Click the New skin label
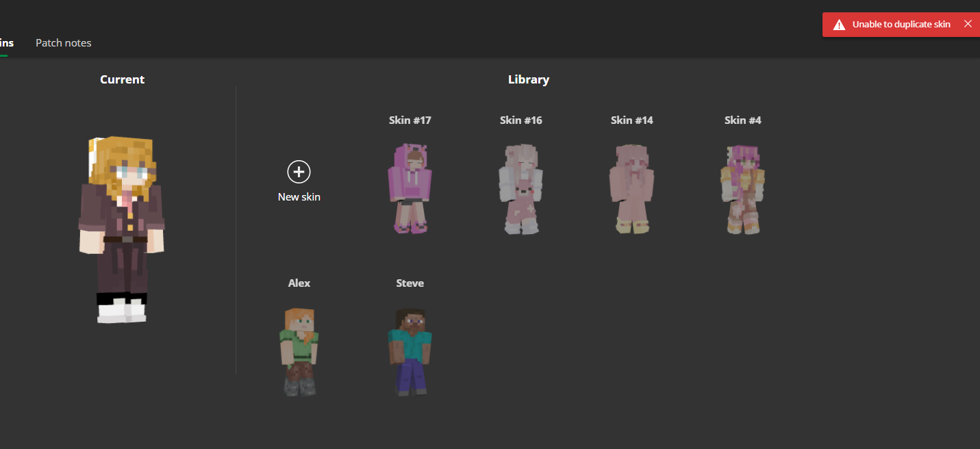 coord(299,196)
